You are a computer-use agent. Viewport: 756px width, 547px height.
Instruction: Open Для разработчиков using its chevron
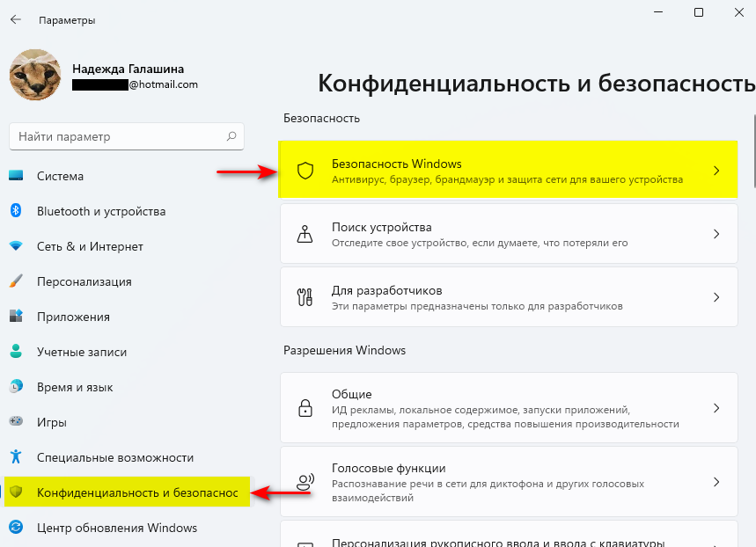pos(716,297)
